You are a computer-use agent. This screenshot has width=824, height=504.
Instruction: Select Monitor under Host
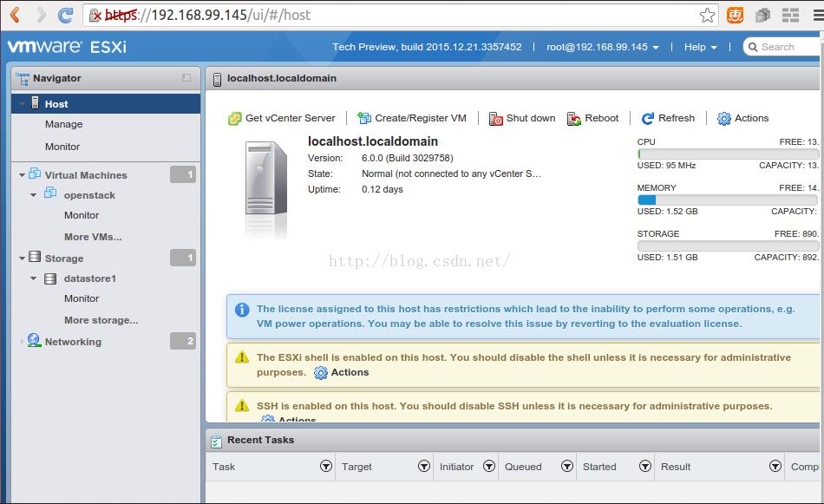[x=62, y=147]
